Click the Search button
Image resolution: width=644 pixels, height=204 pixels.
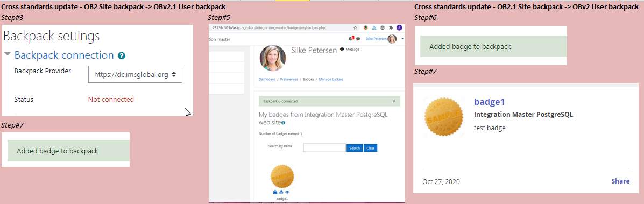[x=355, y=148]
